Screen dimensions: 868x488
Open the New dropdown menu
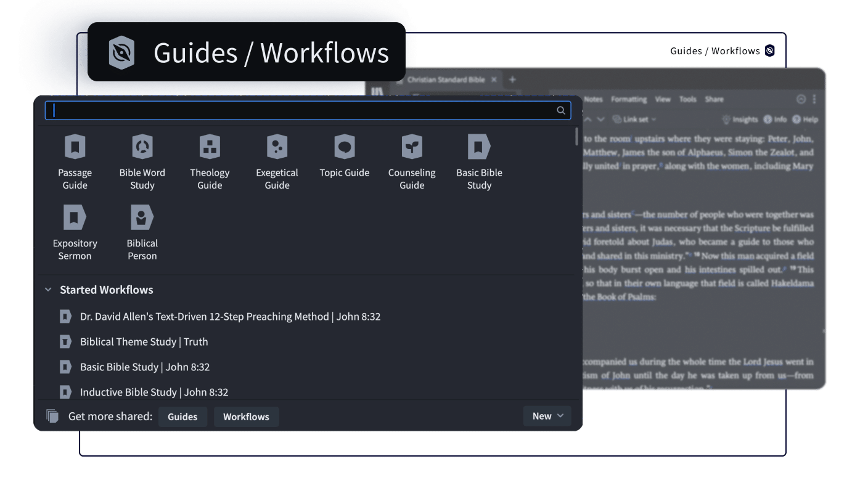click(547, 416)
